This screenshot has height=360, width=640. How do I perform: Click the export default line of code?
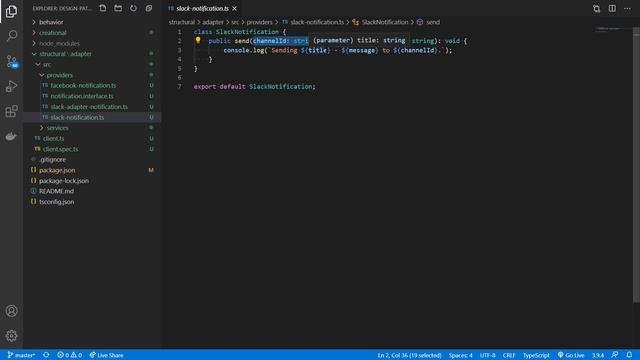(x=255, y=87)
